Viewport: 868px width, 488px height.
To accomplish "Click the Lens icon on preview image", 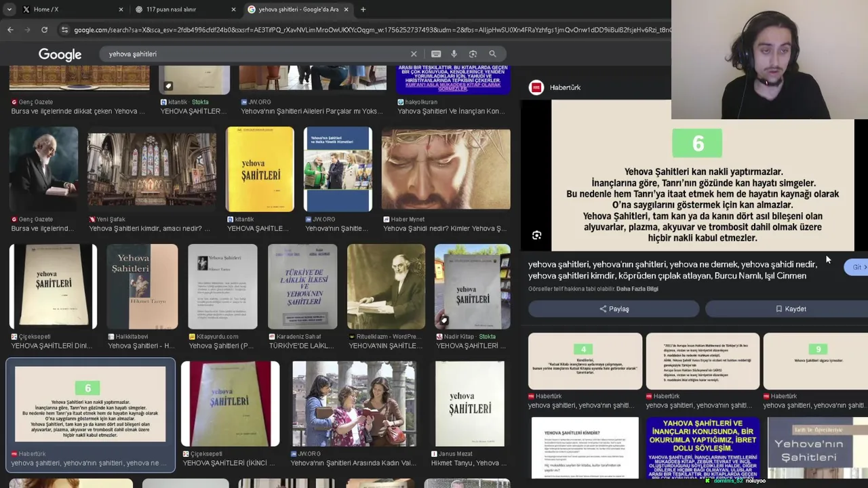I will pos(536,235).
